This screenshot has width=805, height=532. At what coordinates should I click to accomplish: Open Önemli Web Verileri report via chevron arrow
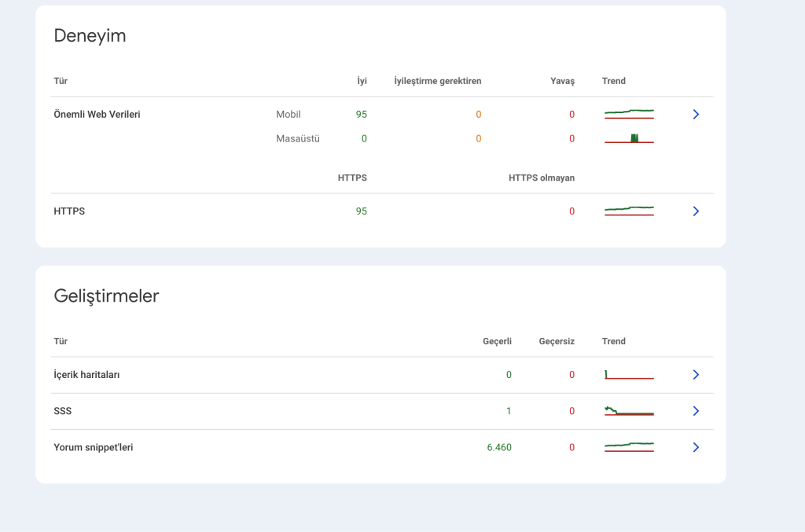pos(696,115)
